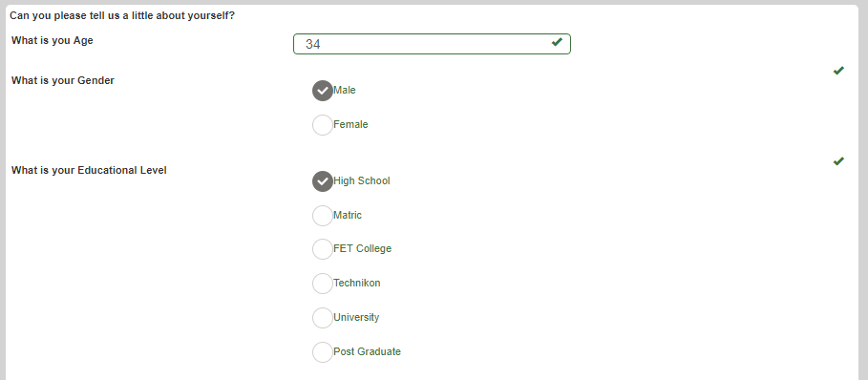Screen dimensions: 868x380
Task: Choose the Matric radio option
Action: 323,216
